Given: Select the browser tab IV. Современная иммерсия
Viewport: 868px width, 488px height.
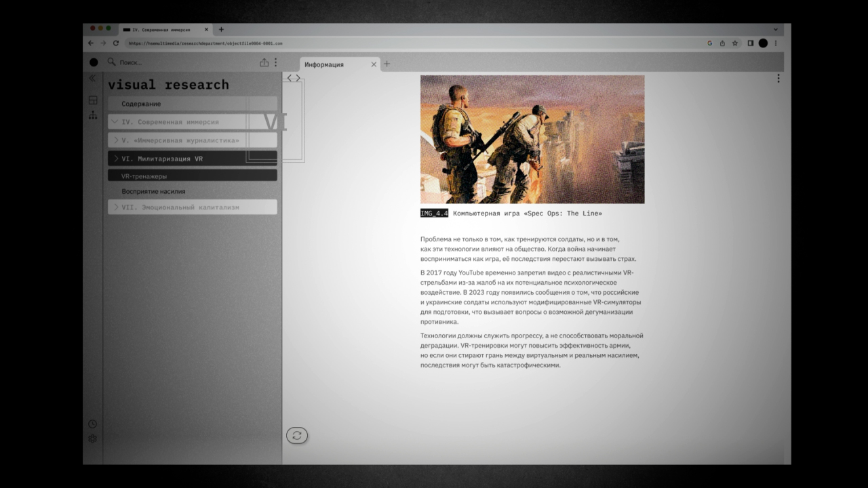Looking at the screenshot, I should click(x=166, y=30).
